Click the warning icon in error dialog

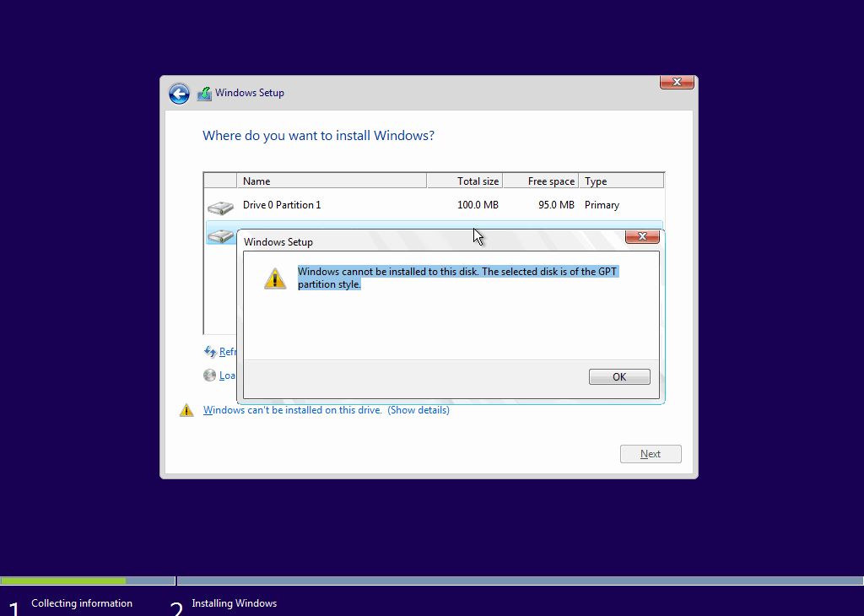tap(275, 278)
